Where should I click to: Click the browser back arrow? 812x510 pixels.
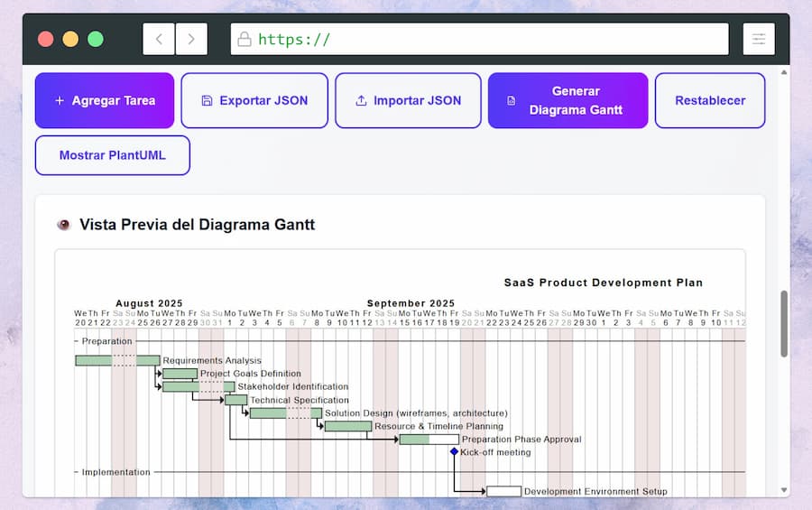(159, 39)
